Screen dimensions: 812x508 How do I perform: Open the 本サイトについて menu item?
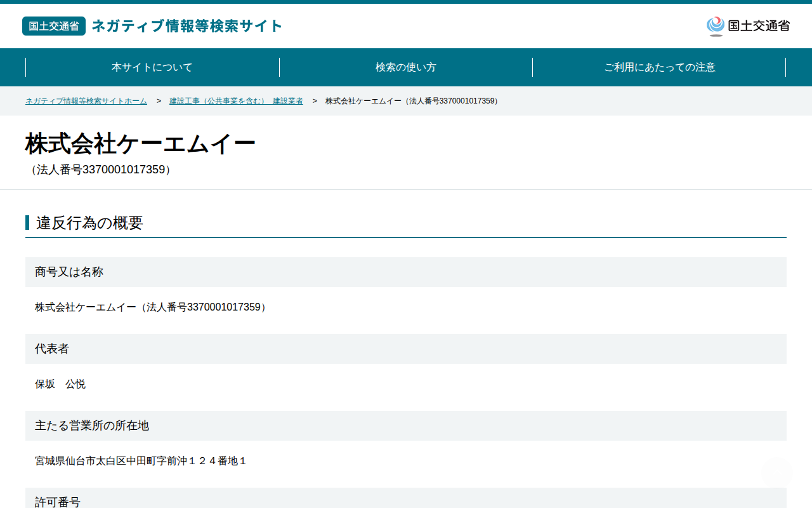(152, 67)
